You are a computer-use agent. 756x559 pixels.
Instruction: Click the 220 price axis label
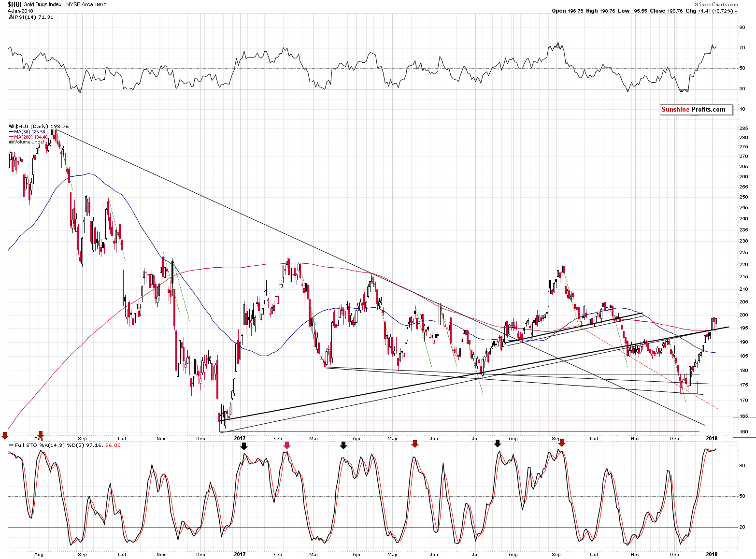tap(744, 265)
